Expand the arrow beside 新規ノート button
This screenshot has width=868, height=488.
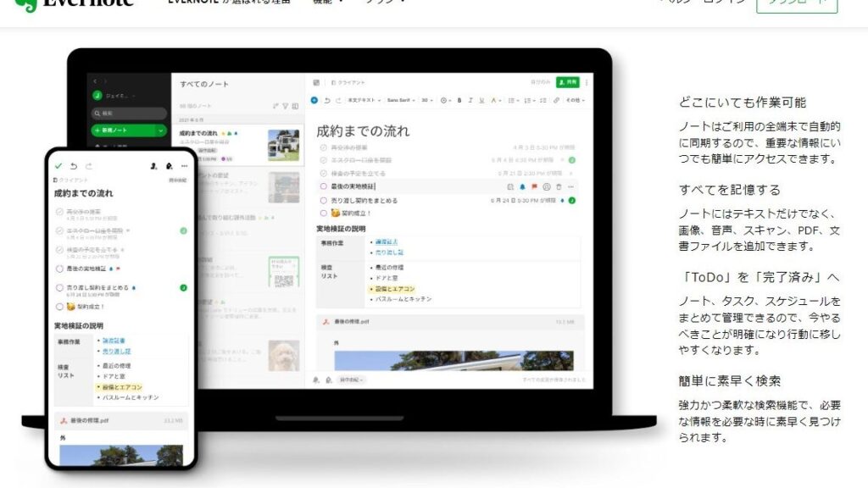tap(160, 130)
